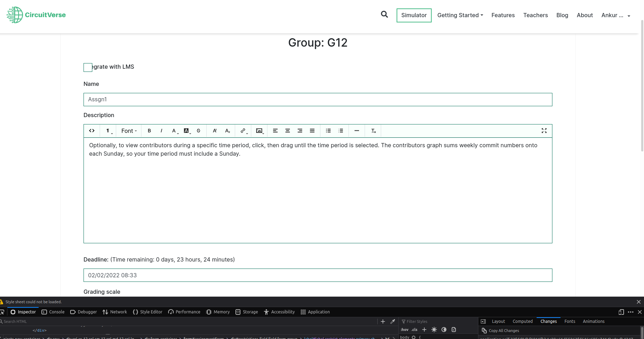Apply strikethrough formatting in the editor

click(198, 130)
